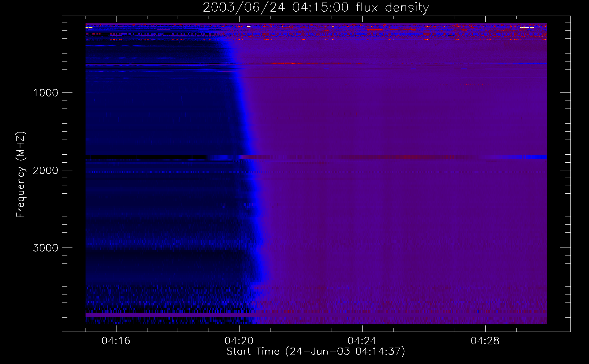Select the 2000 frequency tick label
This screenshot has width=589, height=364.
coord(46,170)
